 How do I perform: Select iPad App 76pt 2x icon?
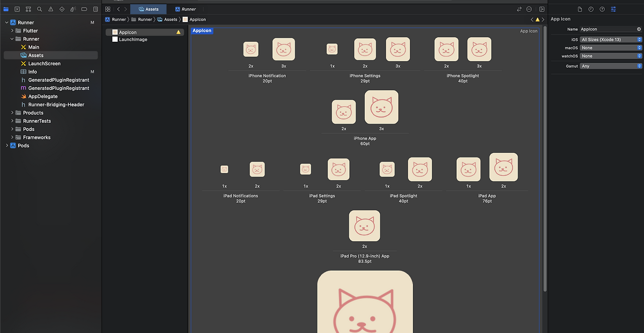[504, 167]
